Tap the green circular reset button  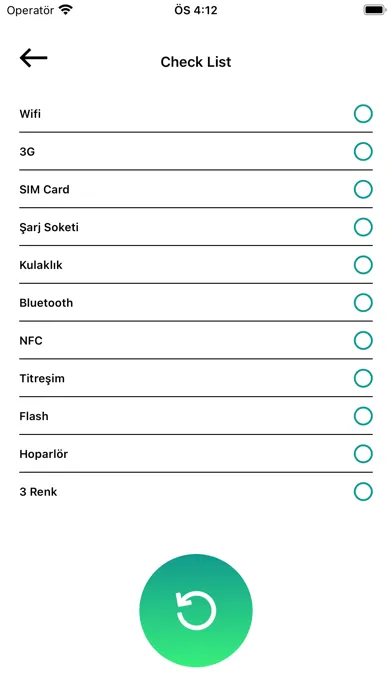(196, 610)
